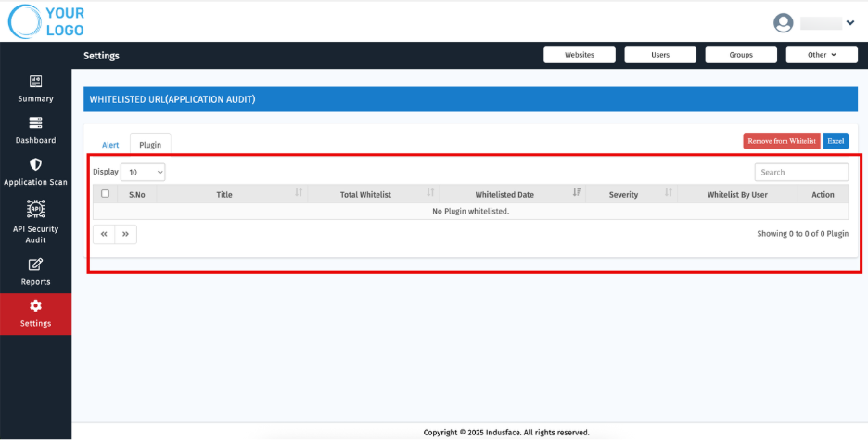Image resolution: width=868 pixels, height=440 pixels.
Task: Click the user avatar icon
Action: 784,22
